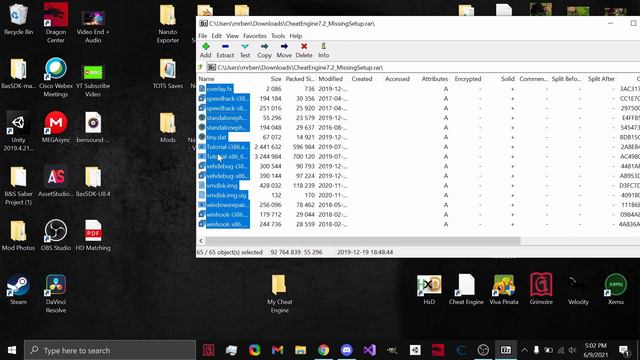This screenshot has width=640, height=360.
Task: Open the Windows Start menu
Action: point(12,350)
